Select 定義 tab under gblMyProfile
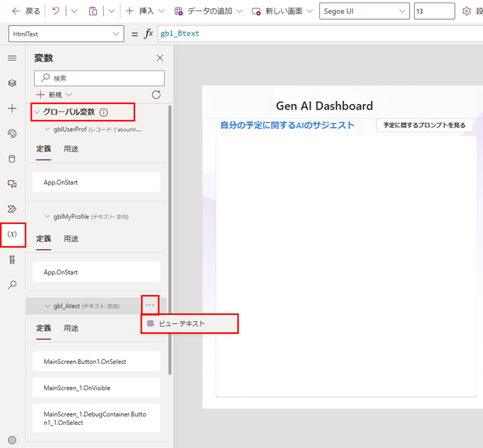Viewport: 483px width, 448px height. pos(44,239)
